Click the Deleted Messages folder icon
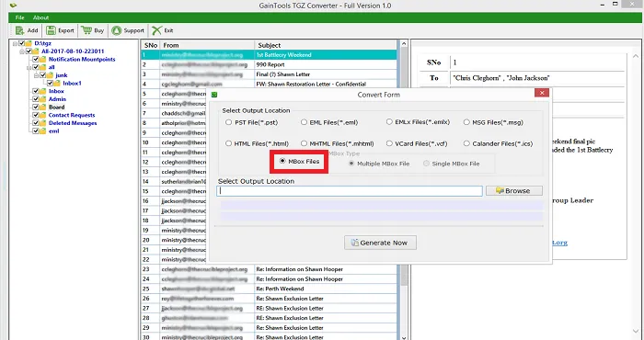The image size is (644, 340). (43, 123)
